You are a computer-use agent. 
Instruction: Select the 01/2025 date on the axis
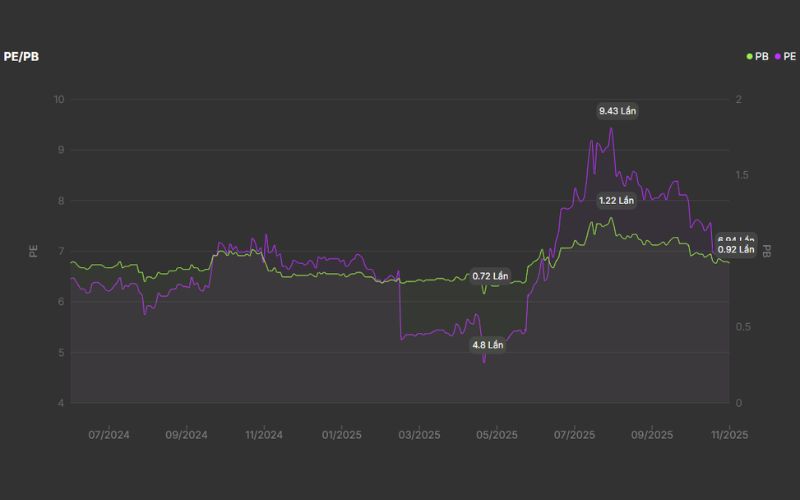click(341, 435)
